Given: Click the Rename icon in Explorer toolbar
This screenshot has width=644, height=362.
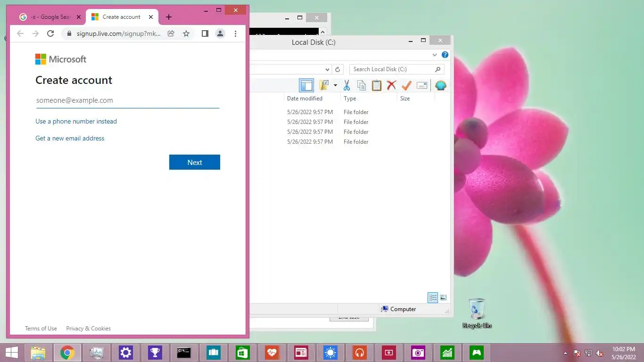Looking at the screenshot, I should point(422,85).
